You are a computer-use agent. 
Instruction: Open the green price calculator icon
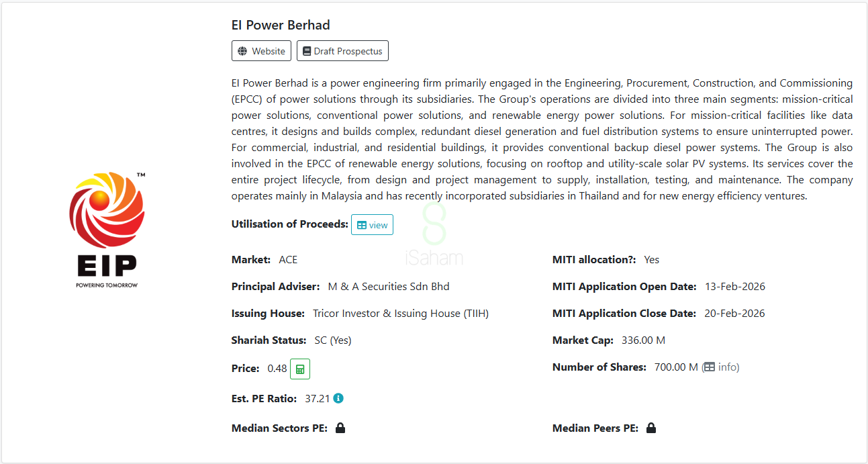(x=300, y=369)
